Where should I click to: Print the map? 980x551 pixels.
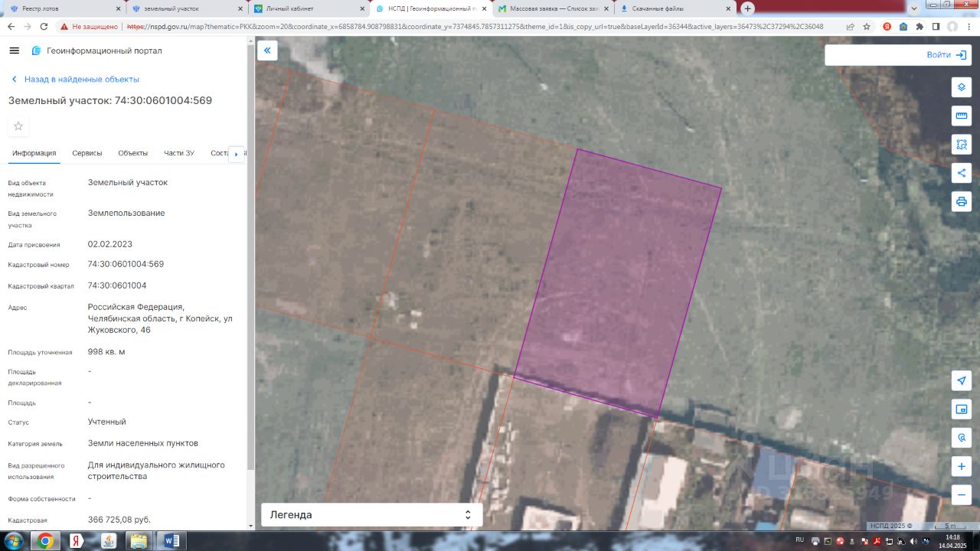pos(962,201)
